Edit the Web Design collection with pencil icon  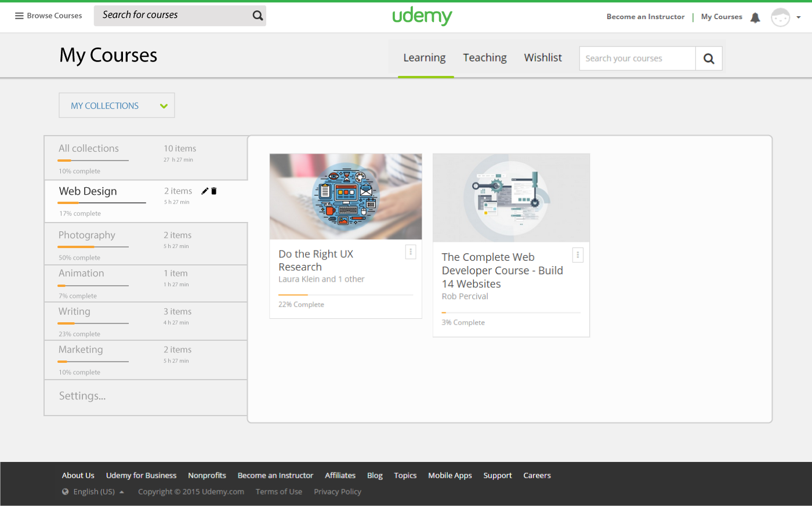(x=205, y=191)
